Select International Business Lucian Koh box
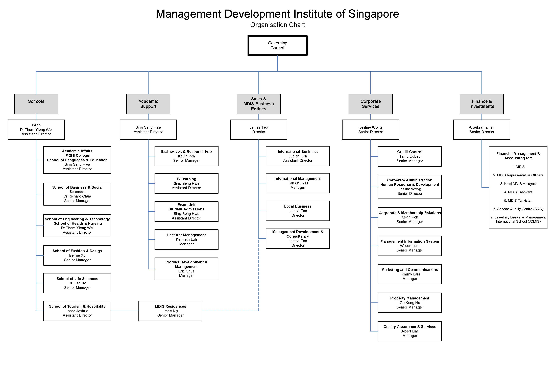 pyautogui.click(x=298, y=156)
